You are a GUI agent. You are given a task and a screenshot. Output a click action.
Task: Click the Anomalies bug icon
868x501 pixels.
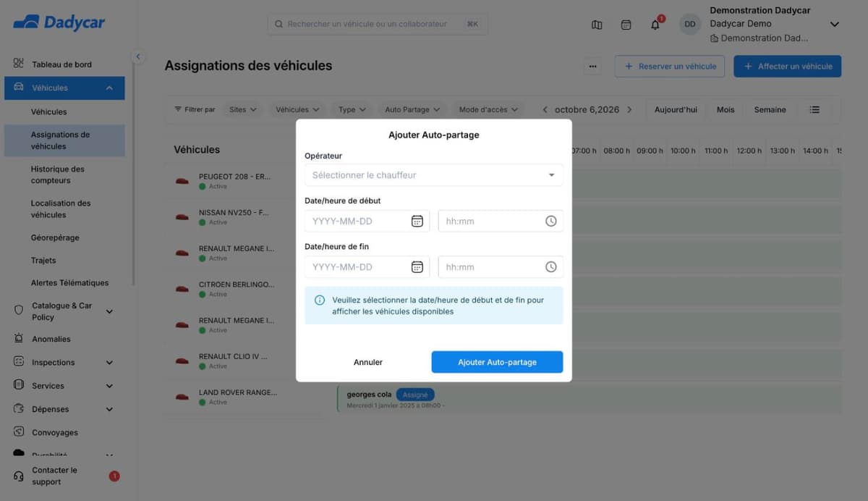coord(19,338)
